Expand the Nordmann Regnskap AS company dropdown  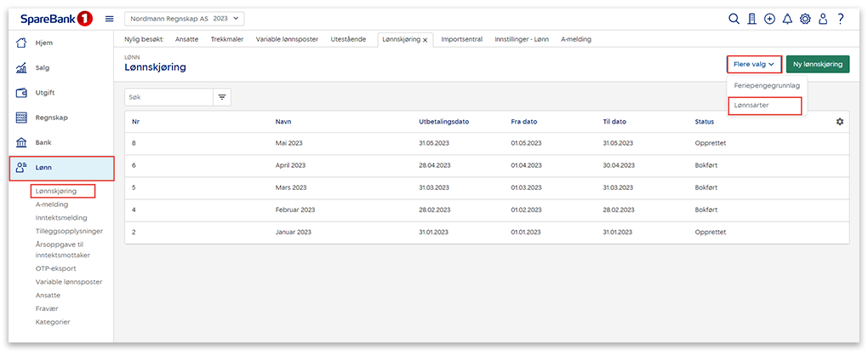[185, 18]
